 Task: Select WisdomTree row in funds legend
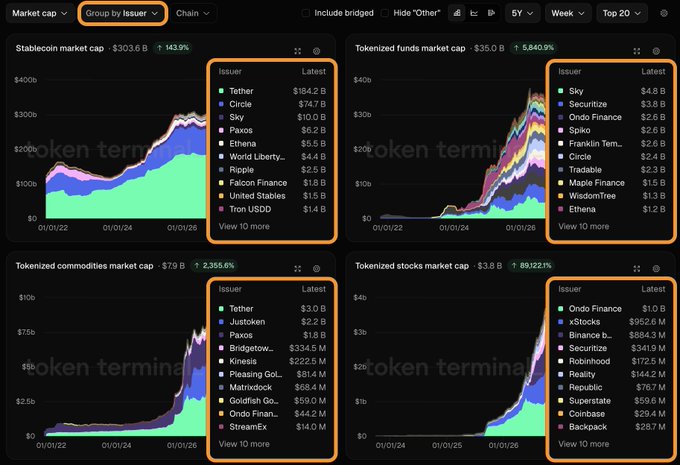[x=611, y=196]
